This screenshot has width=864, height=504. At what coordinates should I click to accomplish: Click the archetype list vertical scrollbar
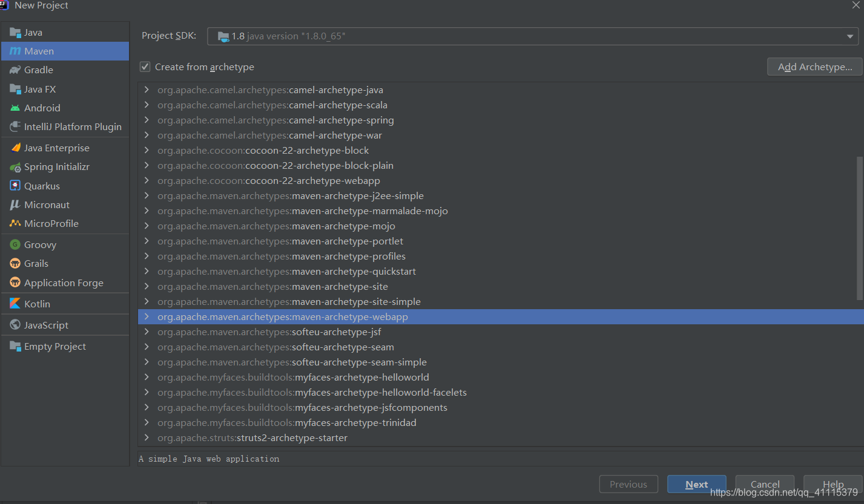pyautogui.click(x=860, y=227)
